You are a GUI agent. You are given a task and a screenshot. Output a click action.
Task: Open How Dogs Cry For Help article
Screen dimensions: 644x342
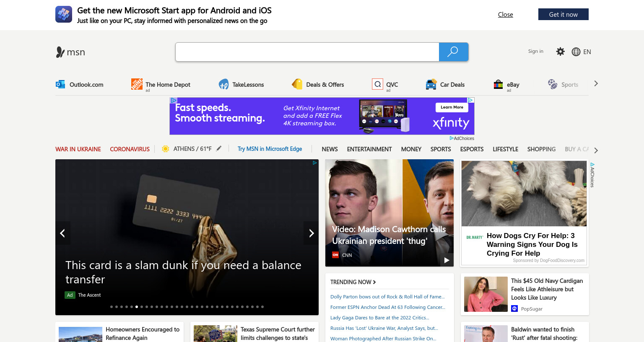click(x=532, y=244)
